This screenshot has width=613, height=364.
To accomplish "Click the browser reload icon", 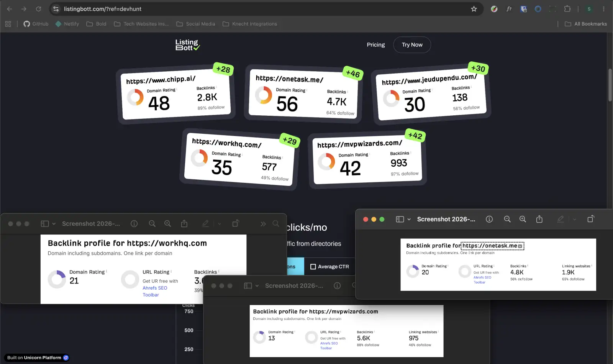I will 38,9.
